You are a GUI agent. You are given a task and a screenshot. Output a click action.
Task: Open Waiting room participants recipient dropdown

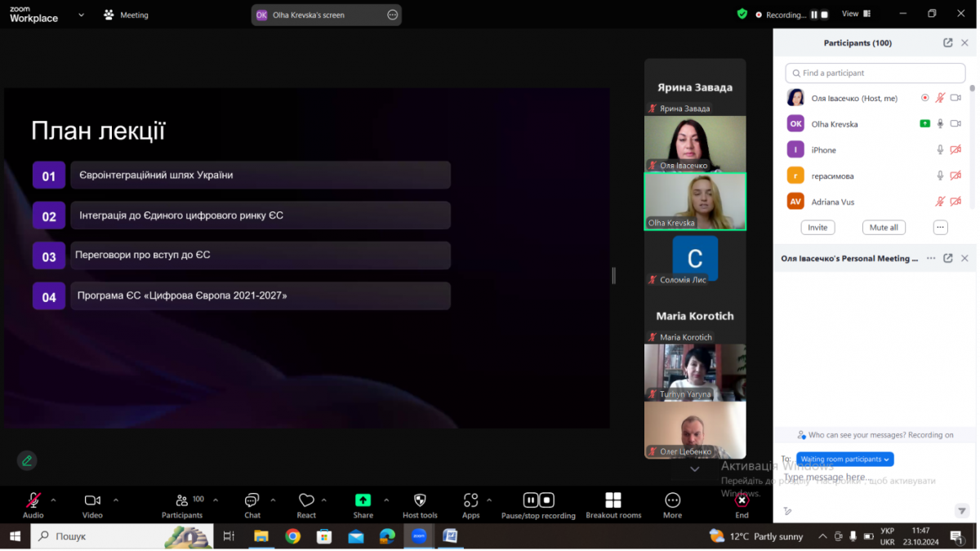coord(844,460)
